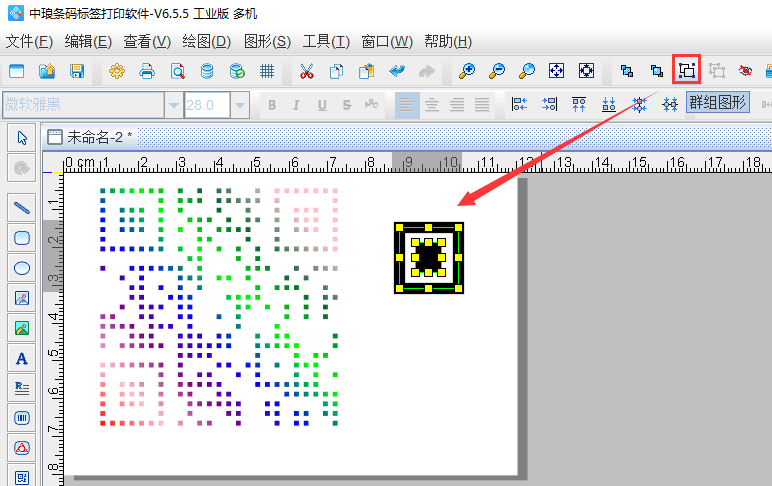Open the font name dropdown
This screenshot has height=486, width=772.
[173, 105]
